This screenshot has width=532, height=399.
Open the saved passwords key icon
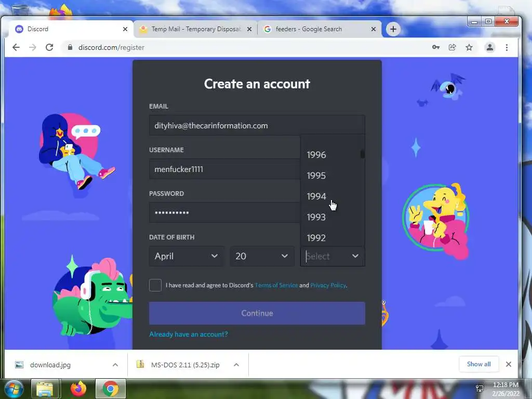pos(436,47)
